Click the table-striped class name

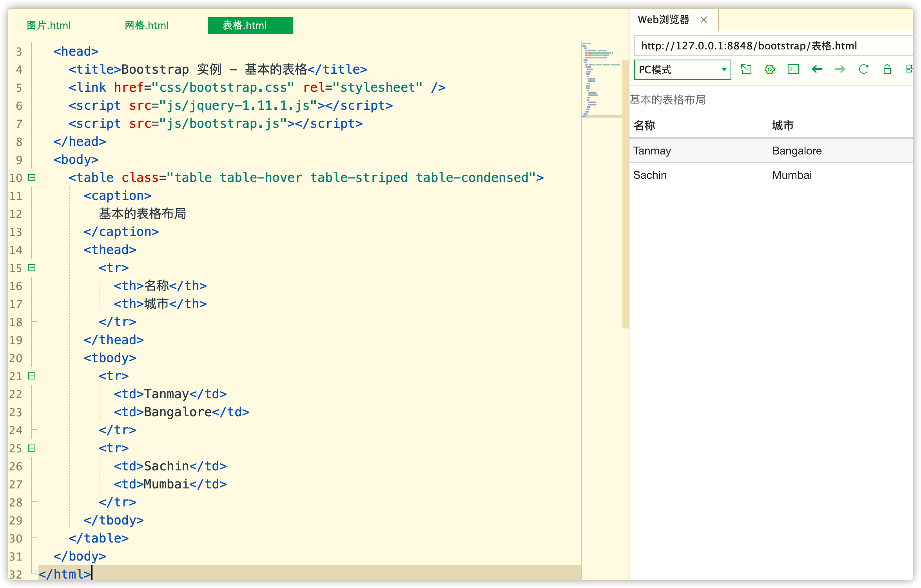coord(359,178)
